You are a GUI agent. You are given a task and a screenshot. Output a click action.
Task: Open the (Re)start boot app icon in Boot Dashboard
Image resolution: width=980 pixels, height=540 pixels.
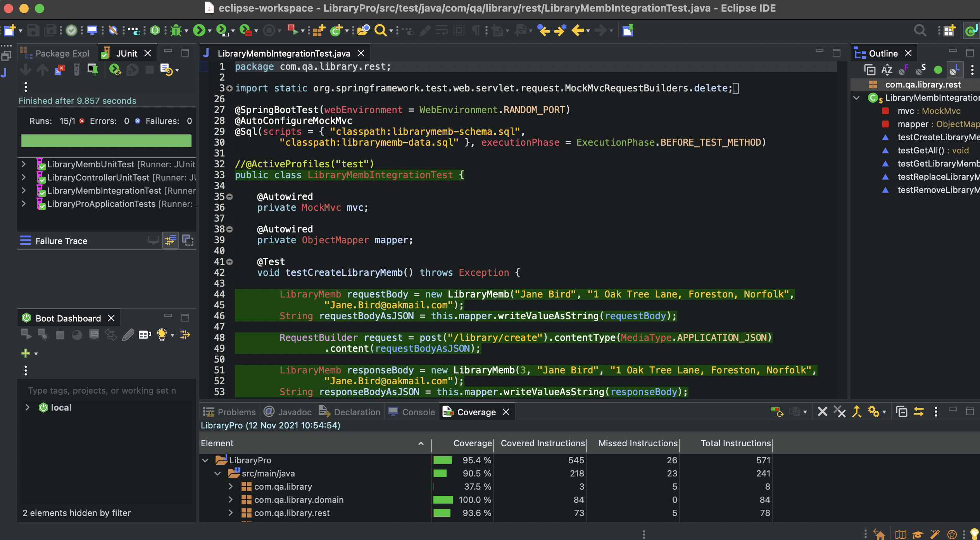point(26,335)
